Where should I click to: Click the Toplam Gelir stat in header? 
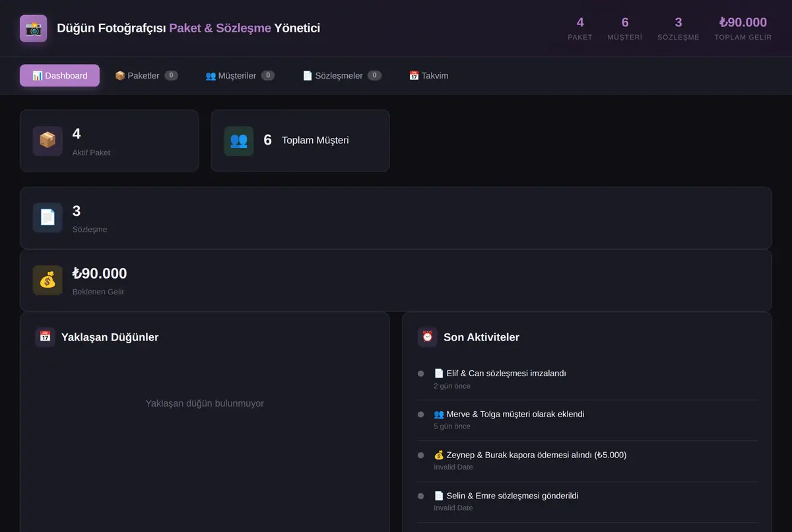743,28
